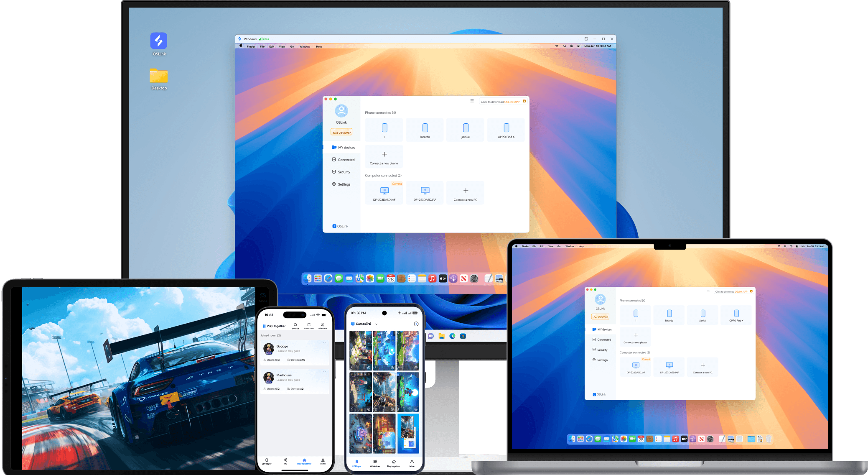Click Get VIP/SVIP in the monitor's OSLink window

(341, 132)
